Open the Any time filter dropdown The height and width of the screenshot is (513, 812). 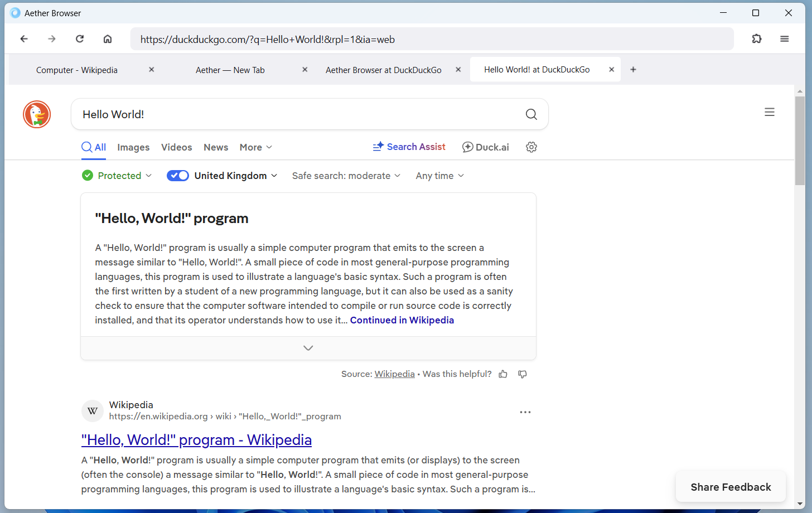click(x=440, y=176)
